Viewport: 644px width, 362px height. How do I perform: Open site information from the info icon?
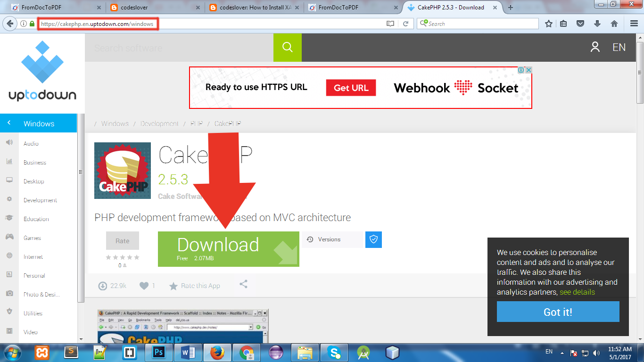[x=24, y=24]
